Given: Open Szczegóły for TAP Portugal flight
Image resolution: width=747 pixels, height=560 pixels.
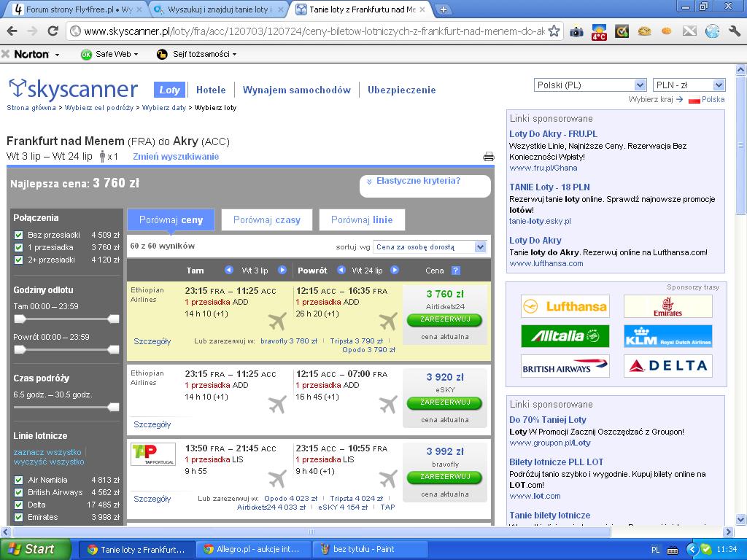Looking at the screenshot, I should coord(152,499).
